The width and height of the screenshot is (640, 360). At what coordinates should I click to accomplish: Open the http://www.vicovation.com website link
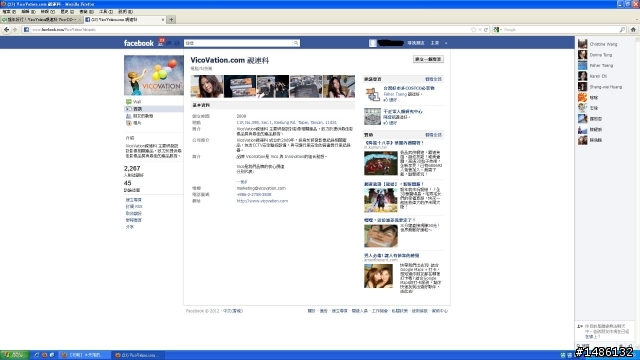[262, 201]
